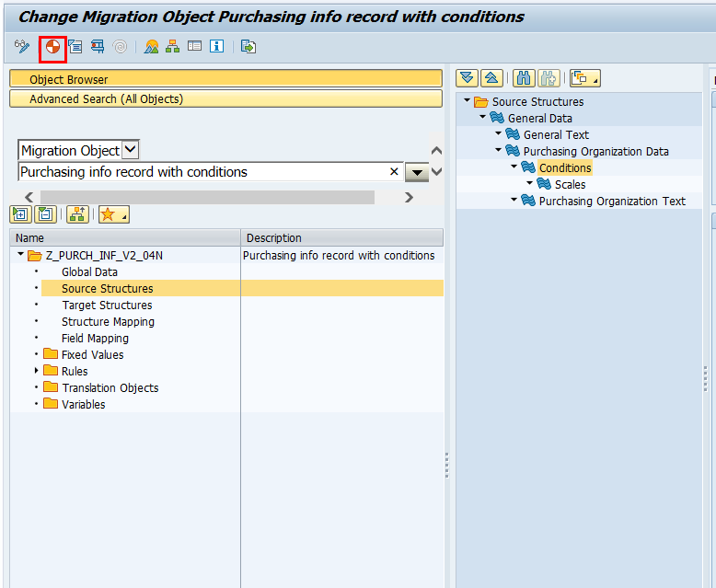The image size is (716, 588).
Task: Select Conditions structure in right tree
Action: [x=565, y=168]
